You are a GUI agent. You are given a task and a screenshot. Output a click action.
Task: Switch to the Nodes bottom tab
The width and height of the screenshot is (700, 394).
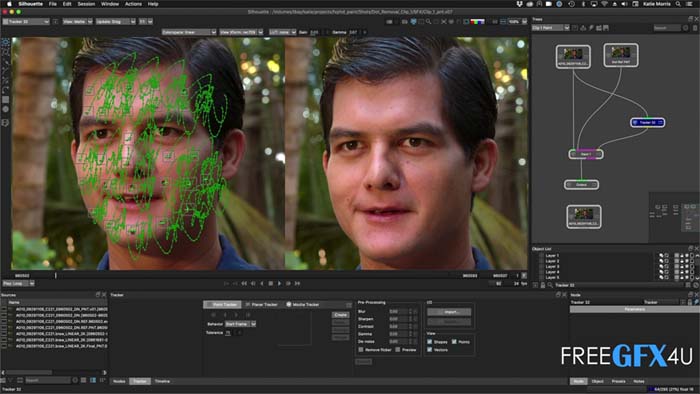(119, 382)
